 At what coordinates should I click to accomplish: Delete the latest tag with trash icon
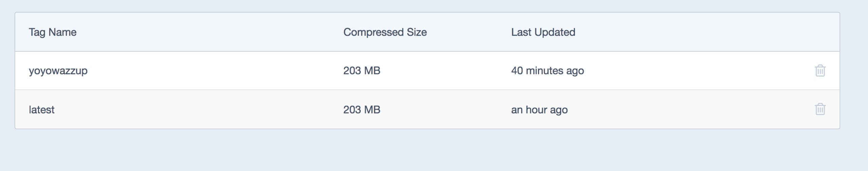coord(820,109)
